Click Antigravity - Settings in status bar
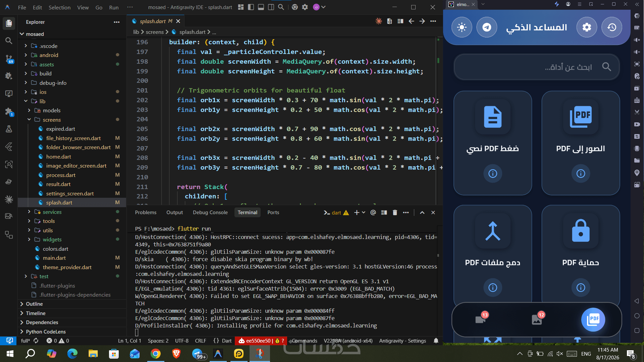This screenshot has width=644, height=362. 402,341
